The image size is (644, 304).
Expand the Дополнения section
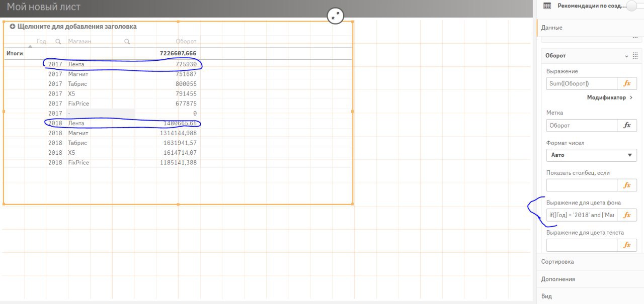591,279
